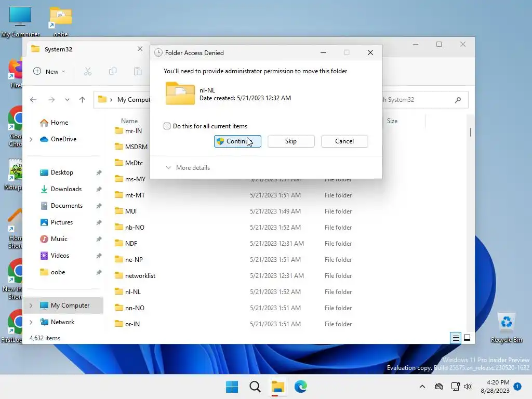Select the MUI folder
Viewport: 532px width, 399px height.
pos(126,211)
